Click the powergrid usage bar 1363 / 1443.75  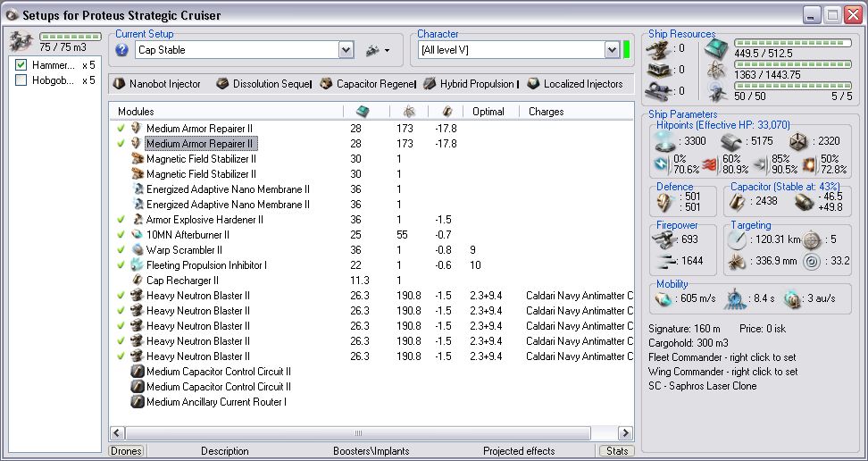793,64
